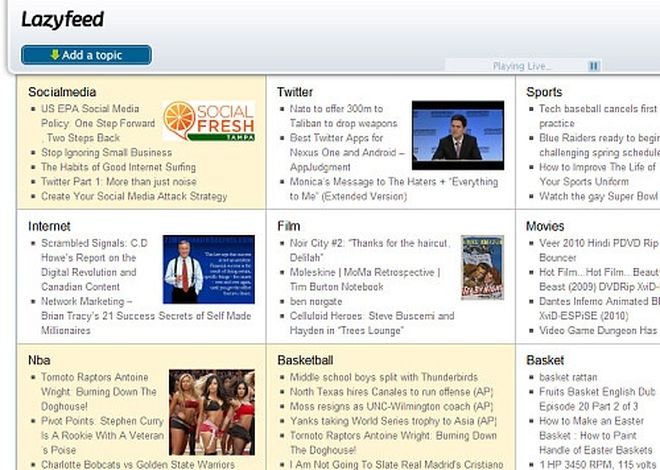Open 'Tech baseball cancels first practice' story
660x470 pixels.
tap(598, 116)
